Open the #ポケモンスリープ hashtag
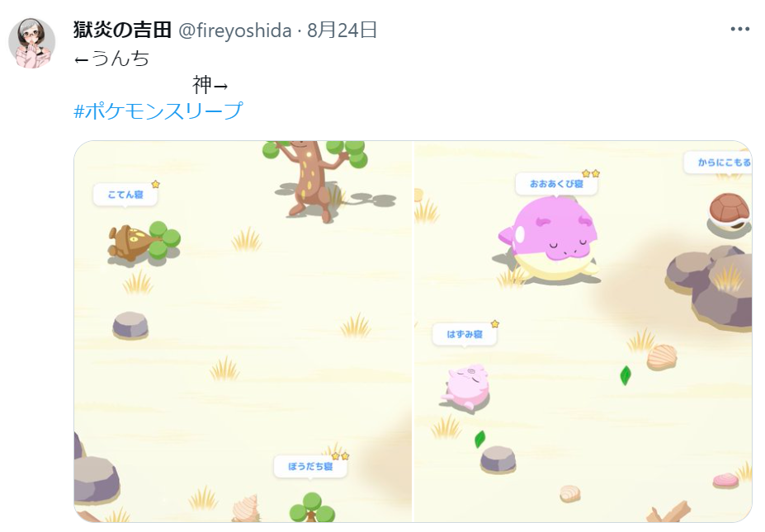Image resolution: width=765 pixels, height=532 pixels. coord(158,111)
